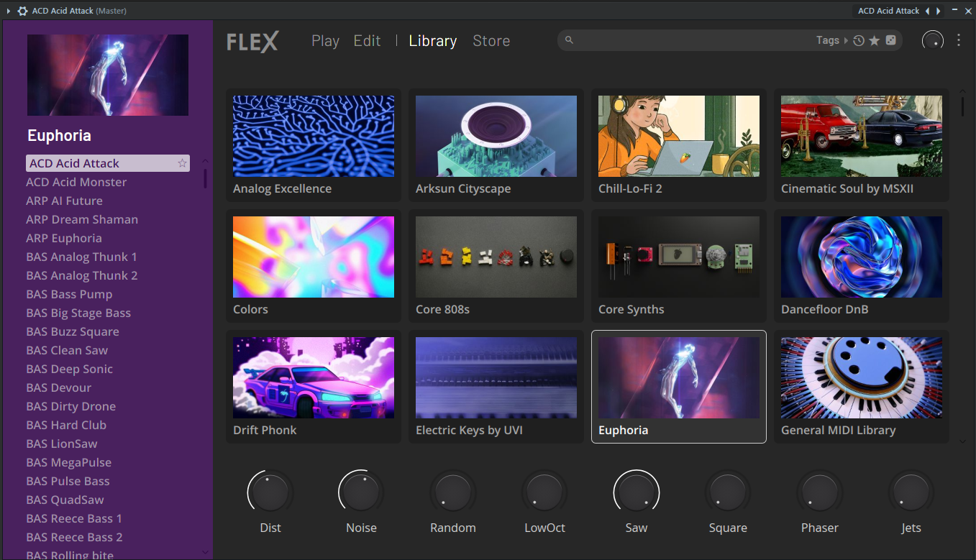Click the Jets knob
The width and height of the screenshot is (976, 560).
click(x=911, y=492)
